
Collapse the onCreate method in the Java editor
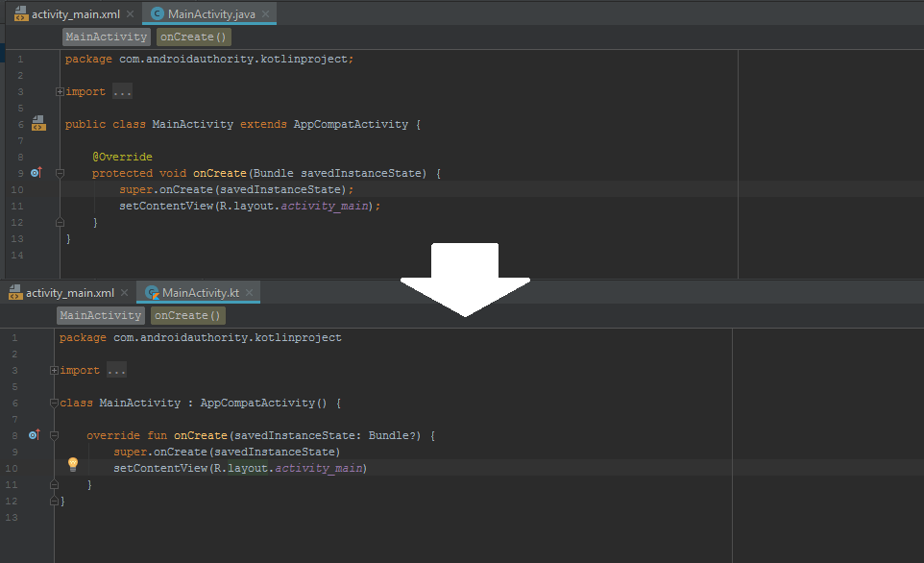coord(59,172)
